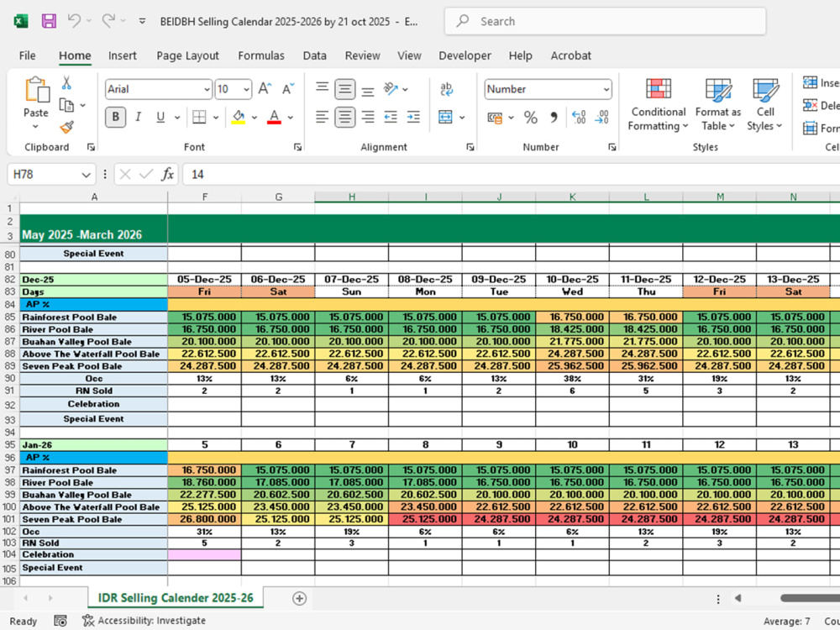
Task: Switch to the Formulas tab
Action: coord(261,55)
